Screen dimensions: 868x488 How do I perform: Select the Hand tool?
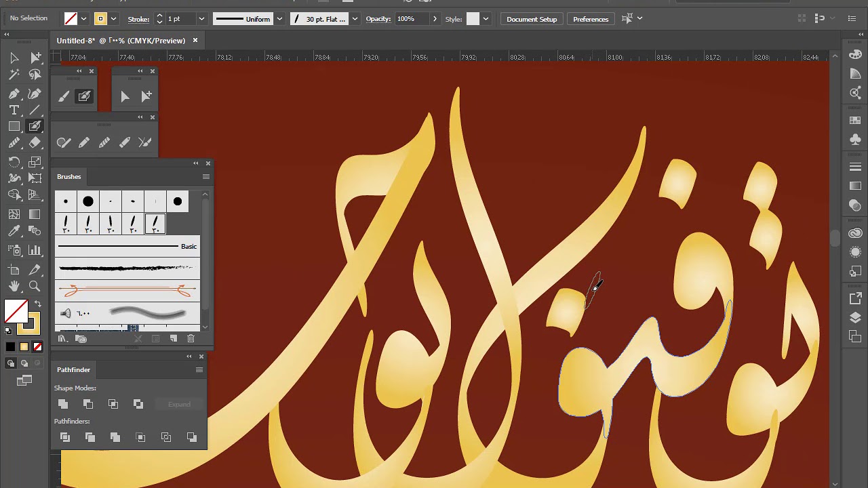coord(14,286)
